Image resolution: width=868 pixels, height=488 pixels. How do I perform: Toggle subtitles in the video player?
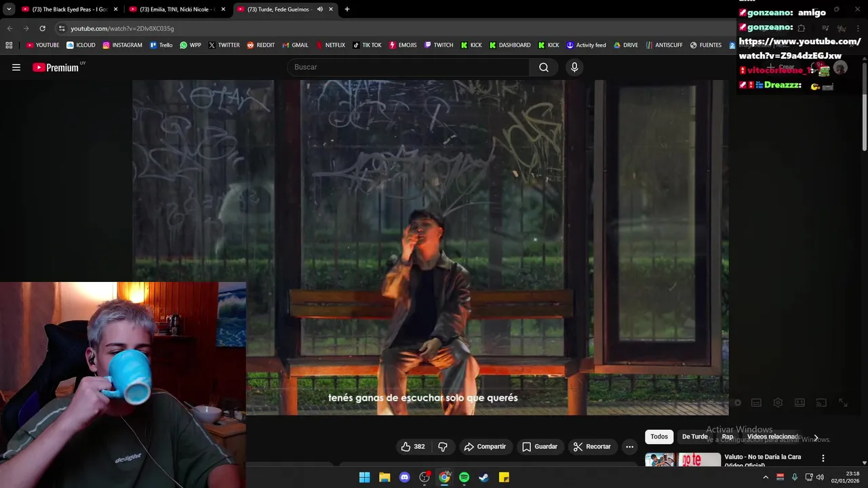click(x=756, y=403)
